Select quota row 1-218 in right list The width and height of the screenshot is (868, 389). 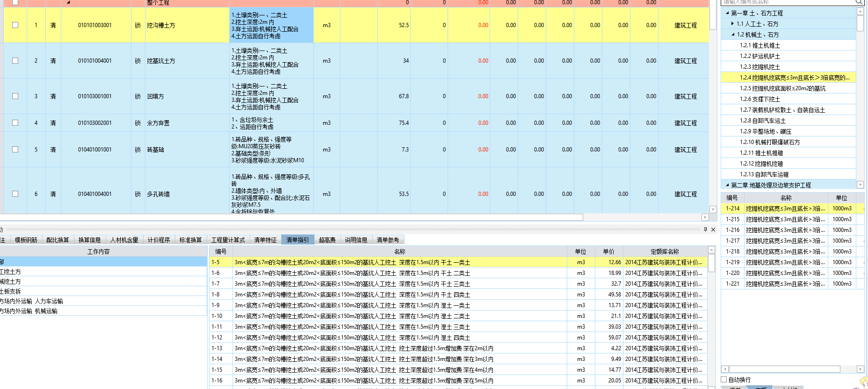[792, 252]
